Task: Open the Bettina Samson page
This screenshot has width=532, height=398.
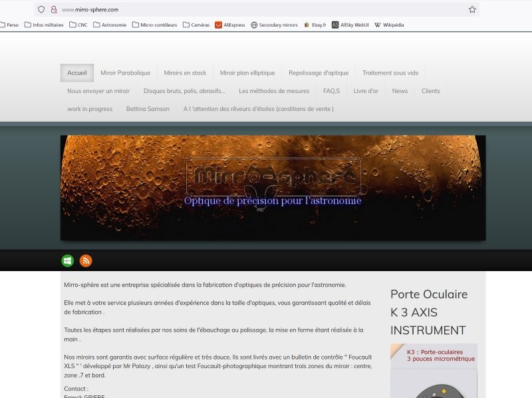Action: (148, 109)
